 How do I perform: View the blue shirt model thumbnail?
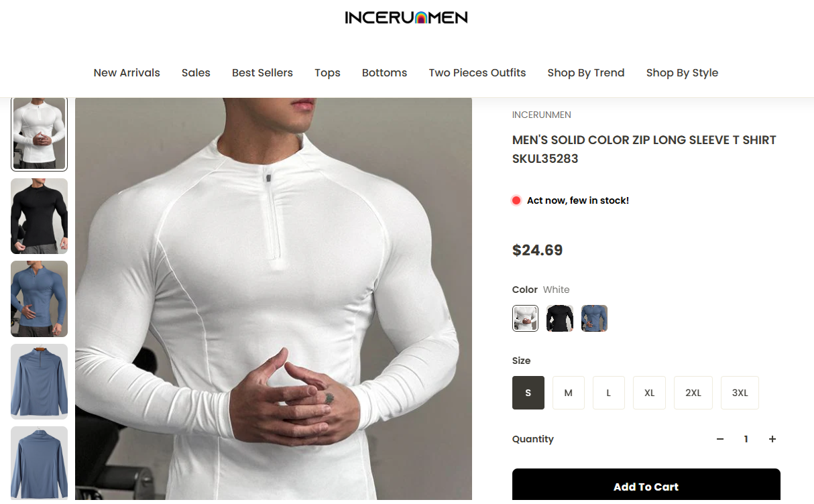39,298
